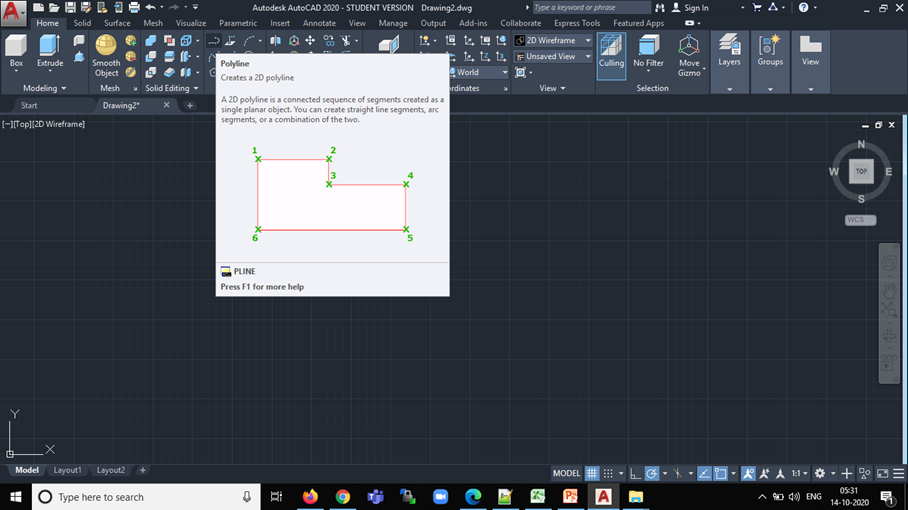Toggle Object Snap Tracking in status bar

pyautogui.click(x=704, y=474)
